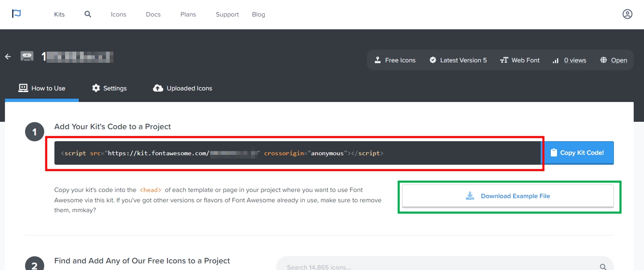The height and width of the screenshot is (270, 644).
Task: Click the orange <head> tag text
Action: 150,190
